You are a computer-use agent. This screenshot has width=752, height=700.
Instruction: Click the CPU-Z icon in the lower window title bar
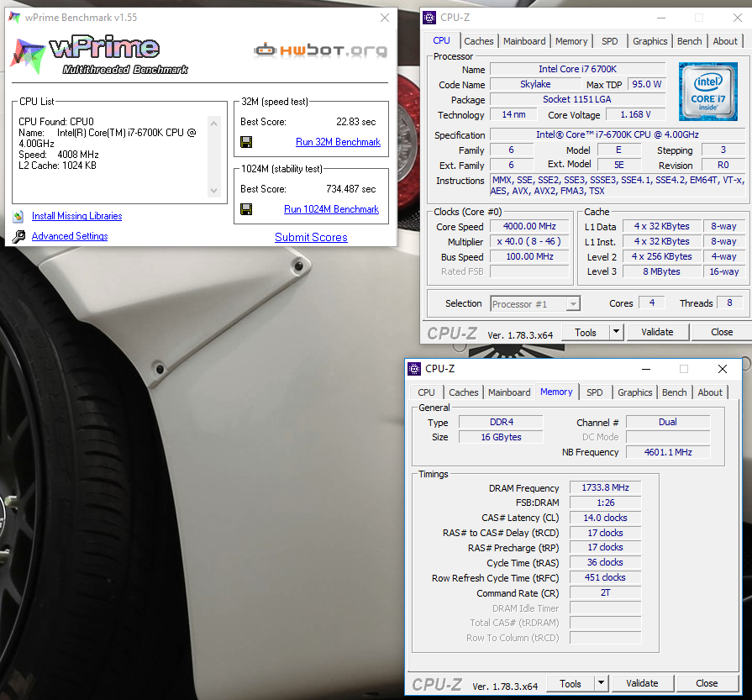tap(414, 369)
